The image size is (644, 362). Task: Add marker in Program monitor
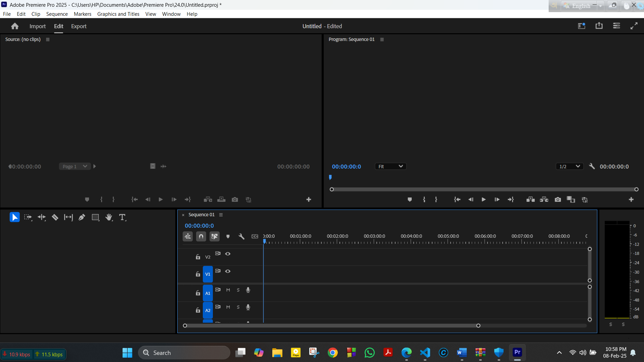click(x=410, y=199)
